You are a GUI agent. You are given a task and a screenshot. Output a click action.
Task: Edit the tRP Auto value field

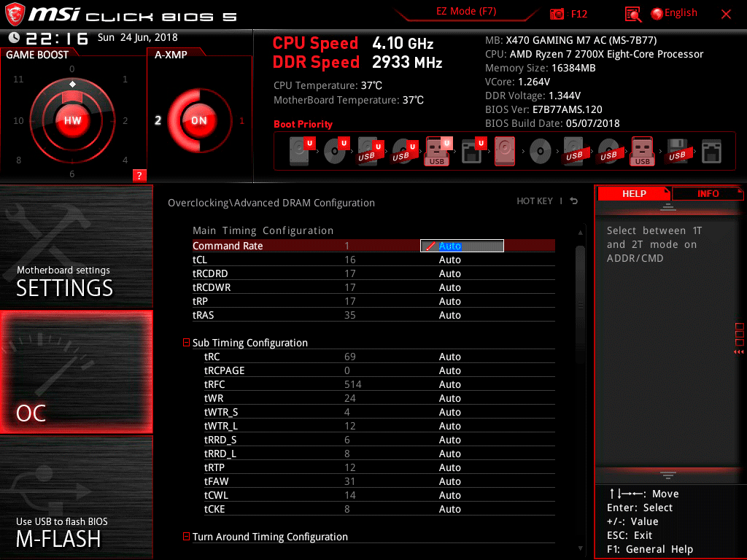[x=449, y=301]
